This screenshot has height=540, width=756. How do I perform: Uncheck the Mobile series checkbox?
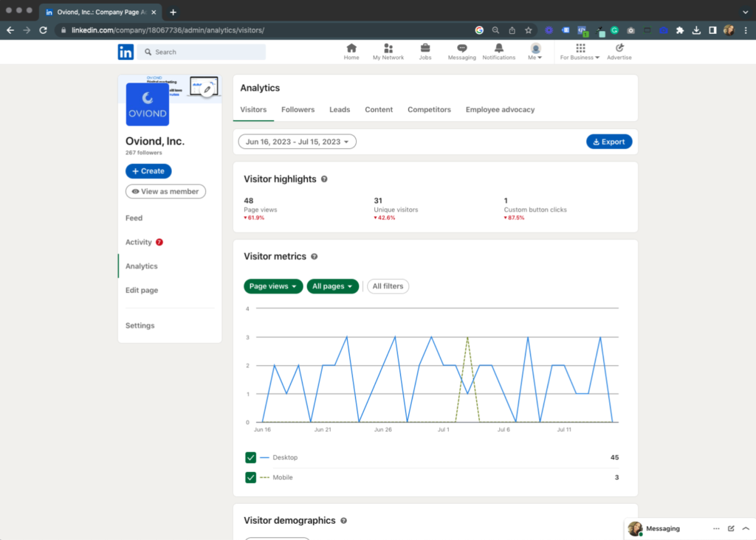(x=250, y=477)
